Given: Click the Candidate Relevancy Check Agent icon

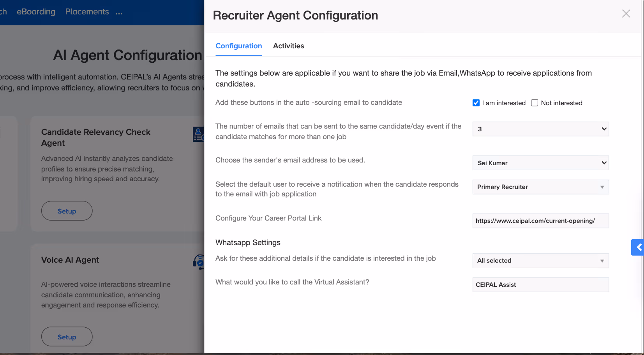Looking at the screenshot, I should point(198,134).
